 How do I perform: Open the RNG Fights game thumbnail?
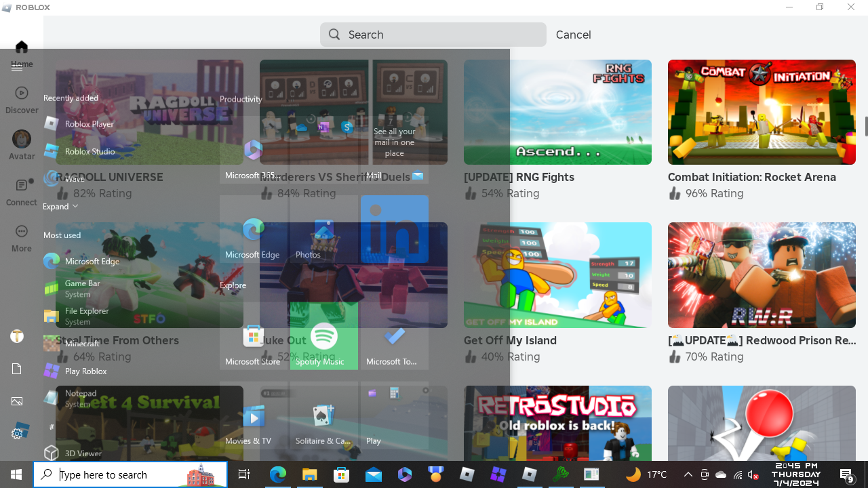click(557, 112)
